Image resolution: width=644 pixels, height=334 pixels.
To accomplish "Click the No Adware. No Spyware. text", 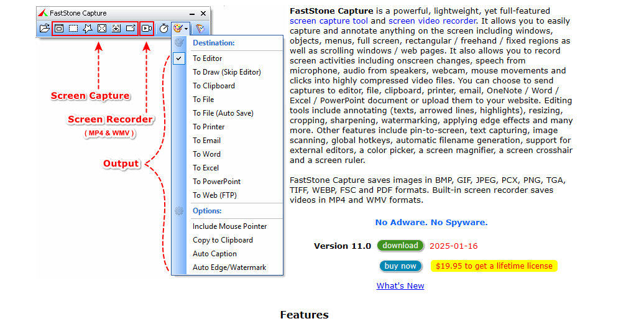I will (x=431, y=223).
